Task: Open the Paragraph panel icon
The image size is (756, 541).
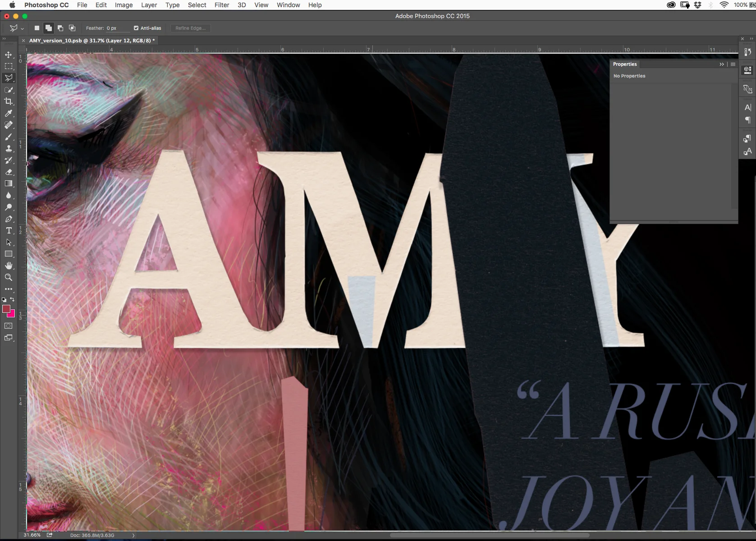Action: 747,120
